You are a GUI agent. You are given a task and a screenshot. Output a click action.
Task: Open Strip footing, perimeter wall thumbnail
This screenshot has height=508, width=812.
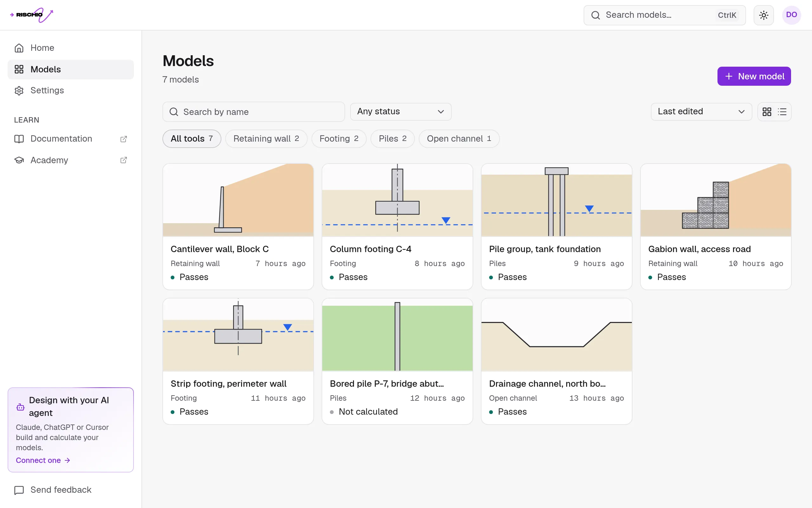pos(238,335)
